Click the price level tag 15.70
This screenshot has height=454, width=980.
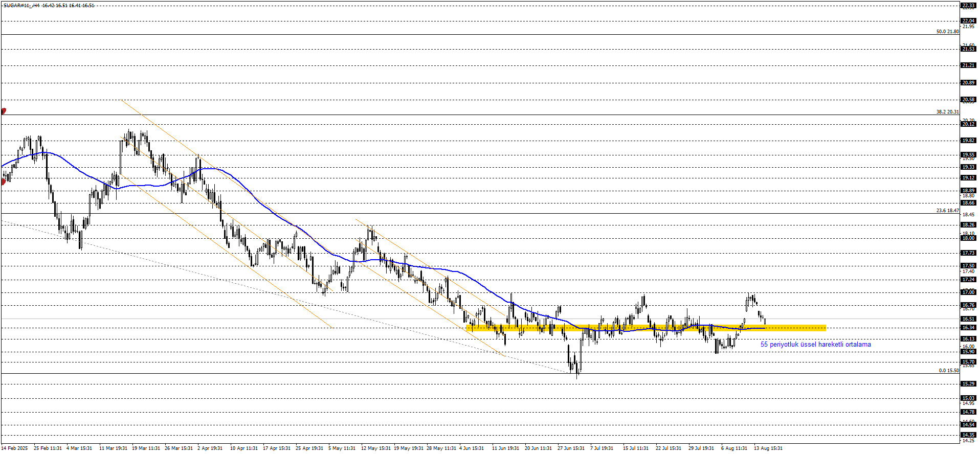click(968, 362)
